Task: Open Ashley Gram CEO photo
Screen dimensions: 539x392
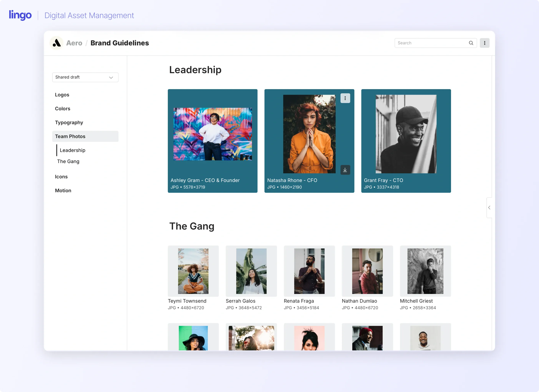Action: click(x=213, y=134)
